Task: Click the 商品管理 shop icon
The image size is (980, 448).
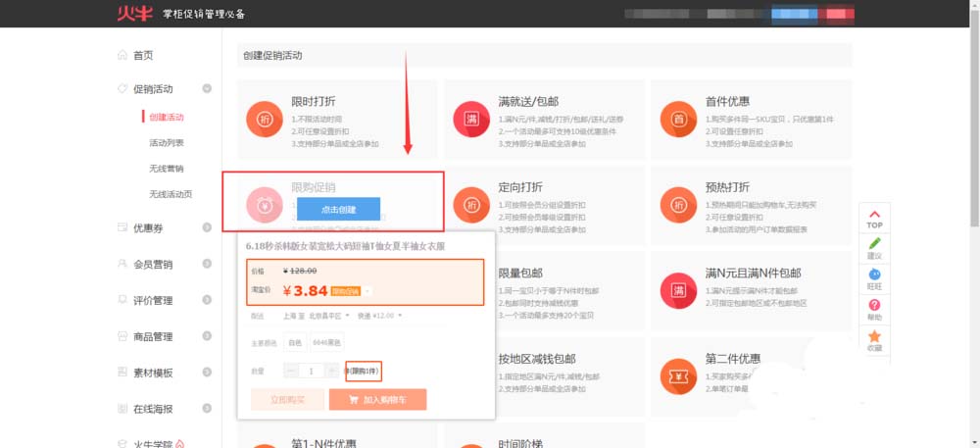Action: [x=122, y=336]
